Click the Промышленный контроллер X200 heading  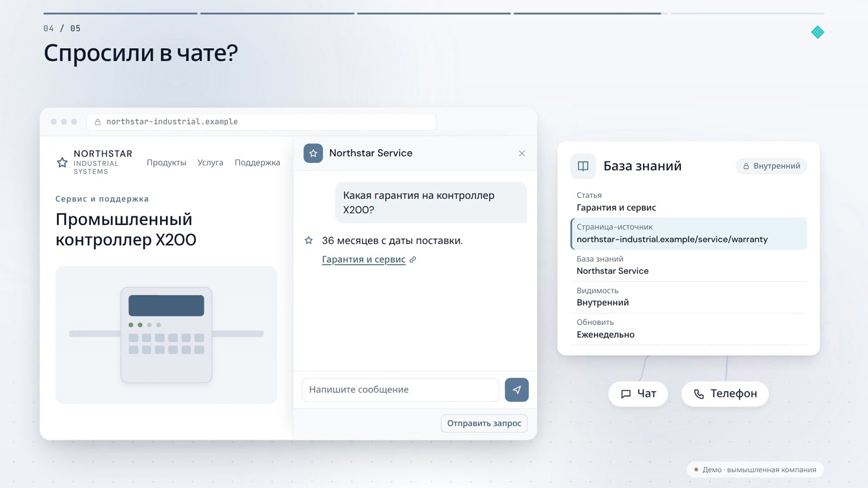click(x=126, y=229)
